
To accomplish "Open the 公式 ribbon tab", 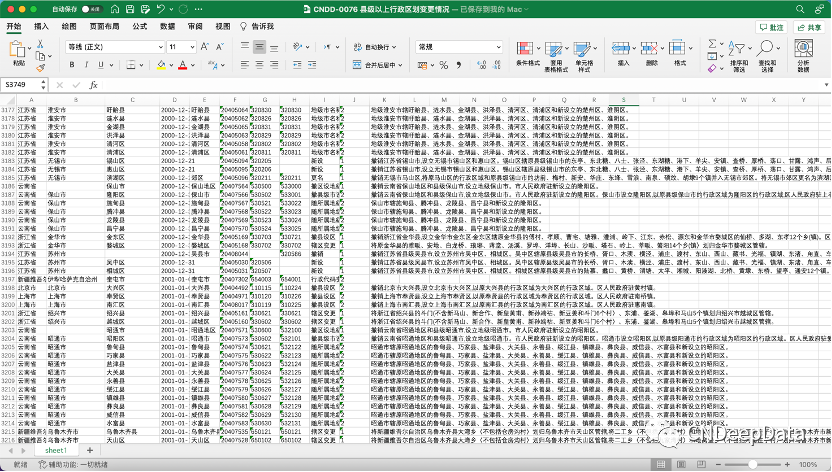I will pyautogui.click(x=140, y=27).
